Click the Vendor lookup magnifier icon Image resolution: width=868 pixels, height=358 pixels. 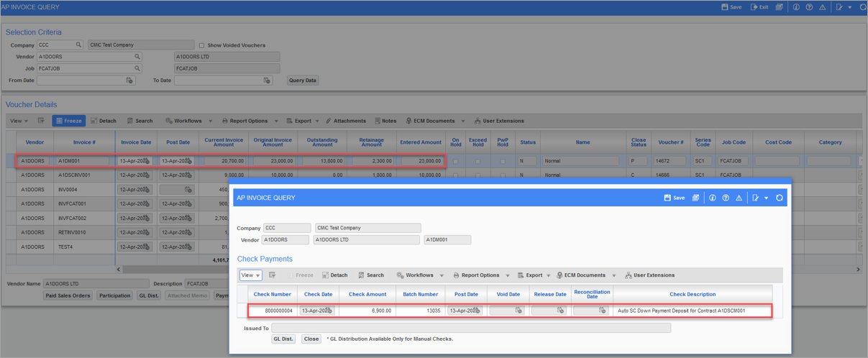pos(137,57)
